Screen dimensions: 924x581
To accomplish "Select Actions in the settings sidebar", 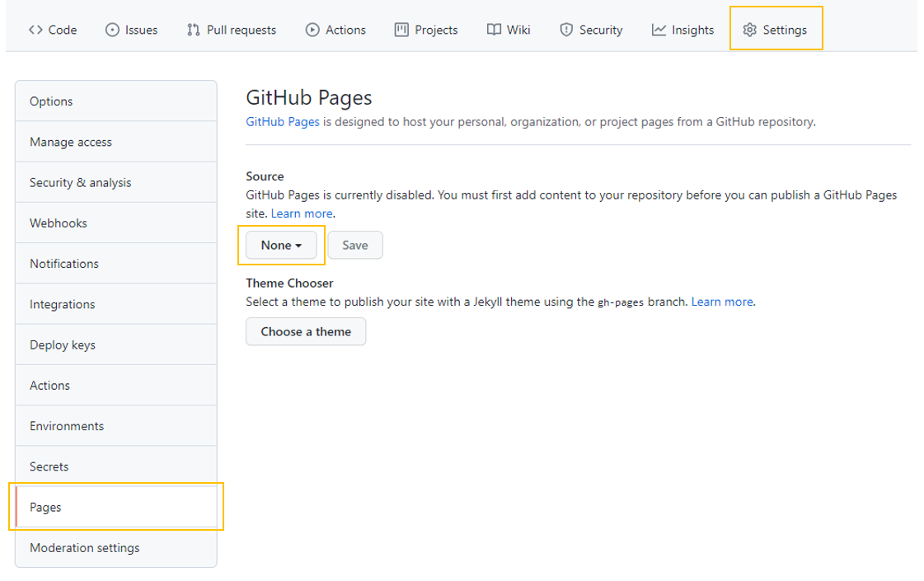I will coord(116,386).
